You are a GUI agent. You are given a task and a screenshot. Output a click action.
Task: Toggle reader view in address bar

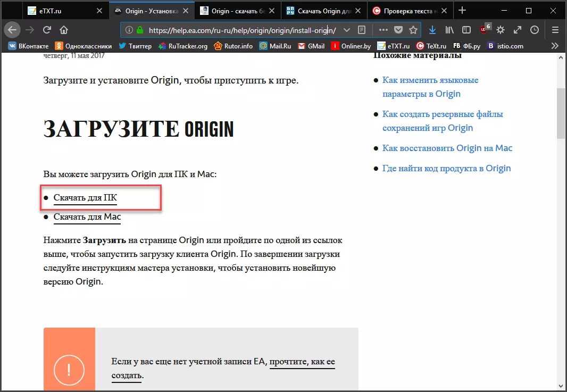click(362, 30)
